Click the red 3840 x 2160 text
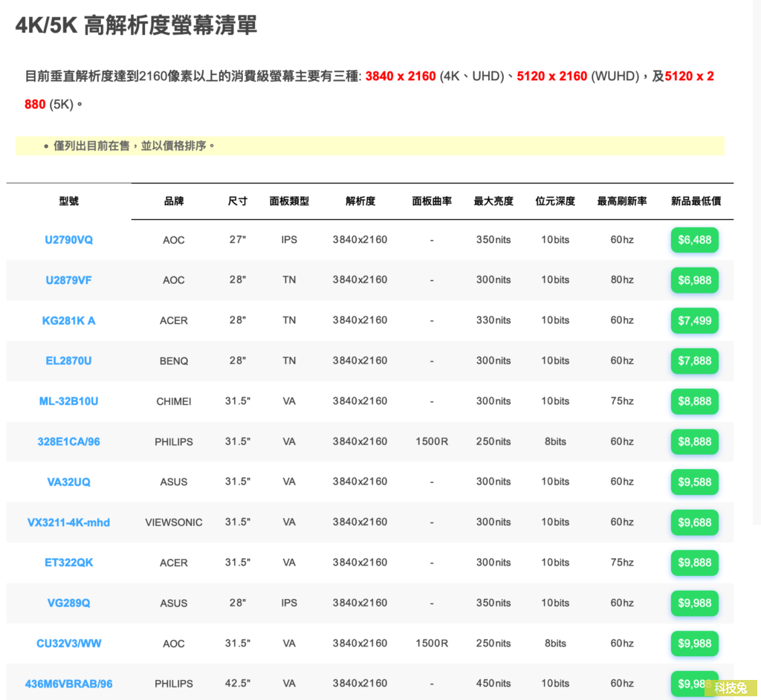The height and width of the screenshot is (700, 761). coord(401,77)
